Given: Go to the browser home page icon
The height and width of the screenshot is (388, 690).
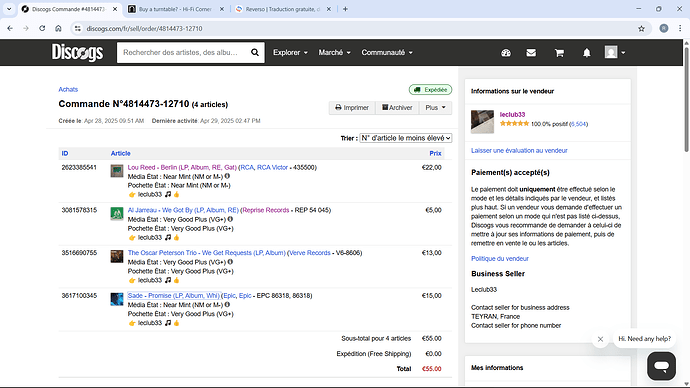Looking at the screenshot, I should (x=59, y=29).
